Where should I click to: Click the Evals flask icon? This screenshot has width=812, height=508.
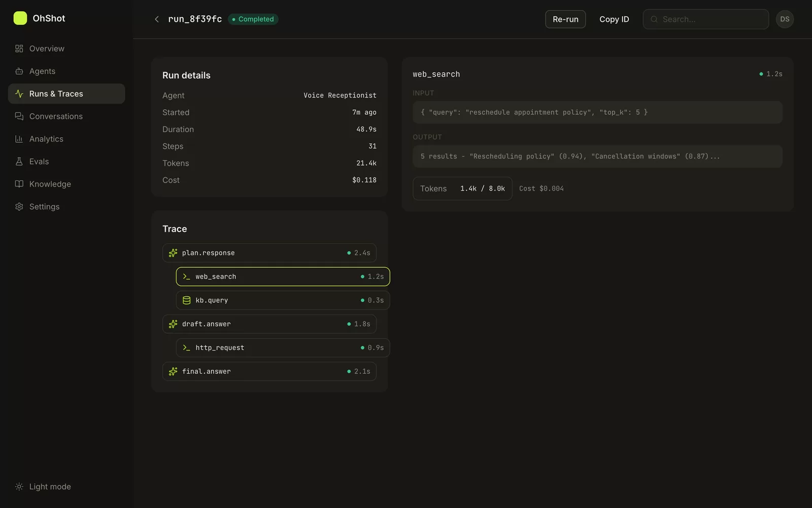19,162
